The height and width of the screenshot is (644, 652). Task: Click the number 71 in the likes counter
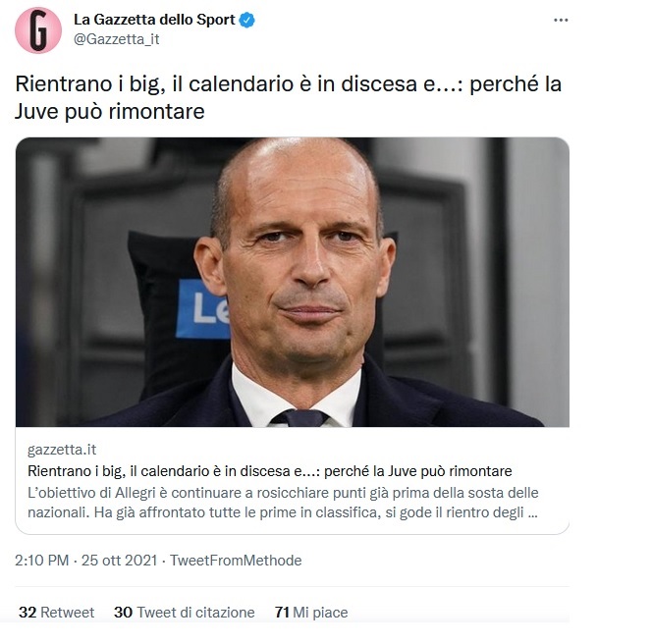(282, 612)
